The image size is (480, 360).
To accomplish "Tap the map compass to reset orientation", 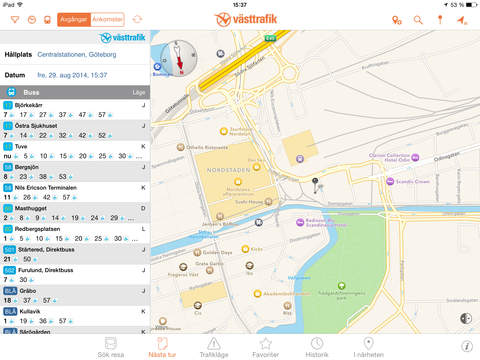I will coord(179,59).
